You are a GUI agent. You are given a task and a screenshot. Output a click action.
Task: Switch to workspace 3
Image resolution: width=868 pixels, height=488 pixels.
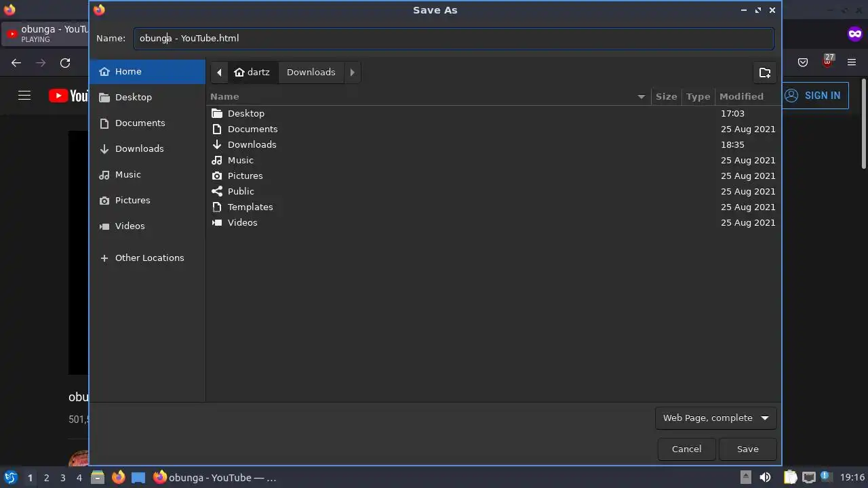tap(62, 478)
